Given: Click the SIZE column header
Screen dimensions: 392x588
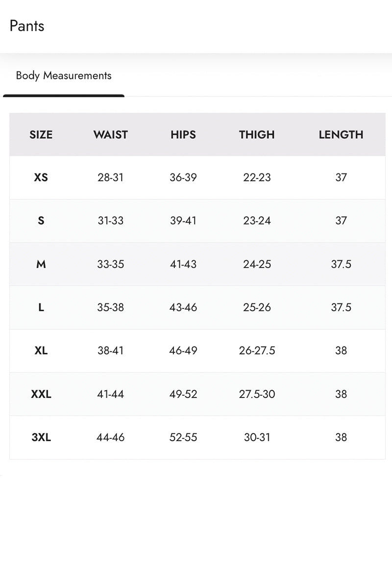Looking at the screenshot, I should point(41,135).
